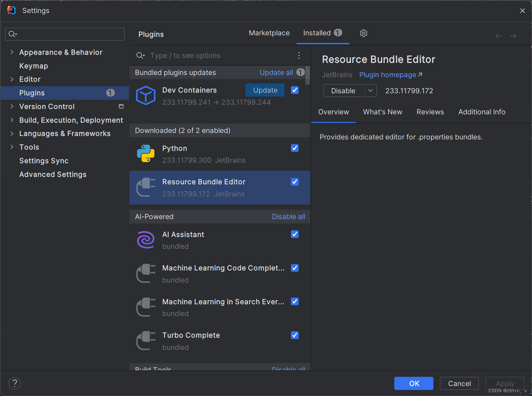Select Settings Sync in the tree
Image resolution: width=532 pixels, height=396 pixels.
(44, 161)
